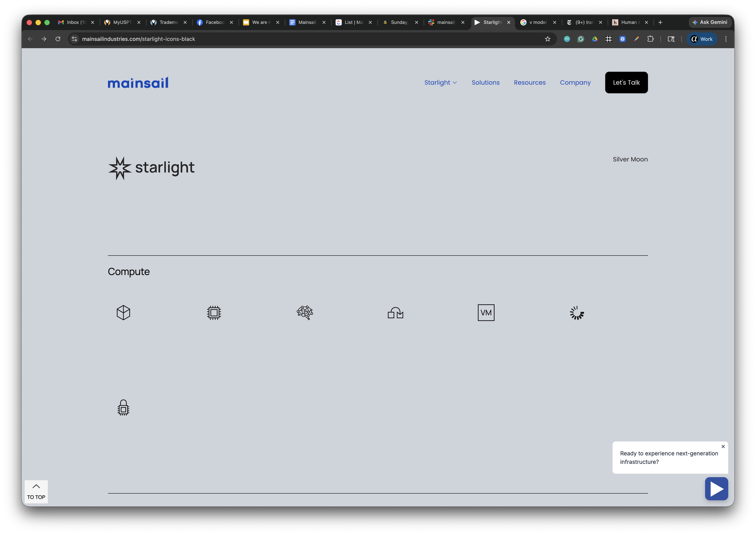The image size is (756, 535).
Task: Open the Resources nav link
Action: click(x=530, y=82)
